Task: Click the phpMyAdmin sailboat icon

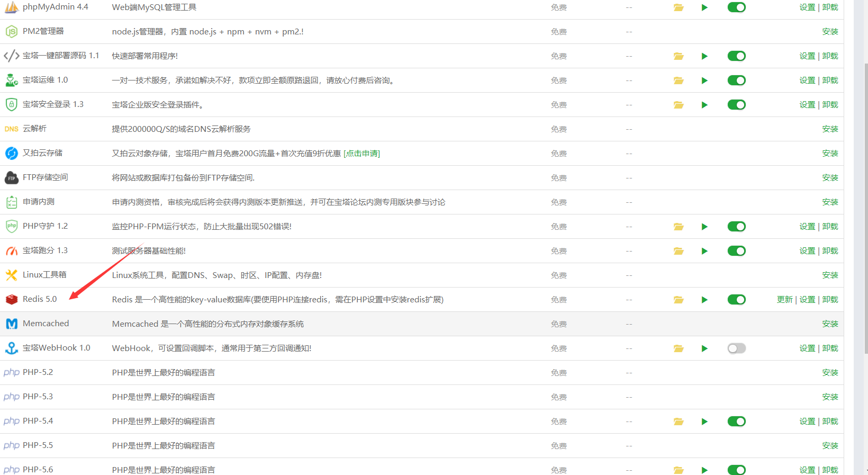Action: coord(12,7)
